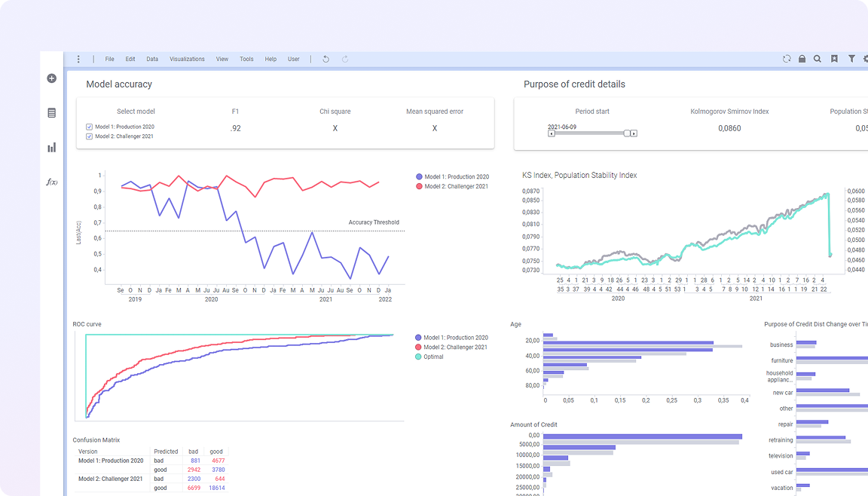Uncheck Model 1: Production 2020 checkbox
The height and width of the screenshot is (496, 868).
click(x=89, y=127)
